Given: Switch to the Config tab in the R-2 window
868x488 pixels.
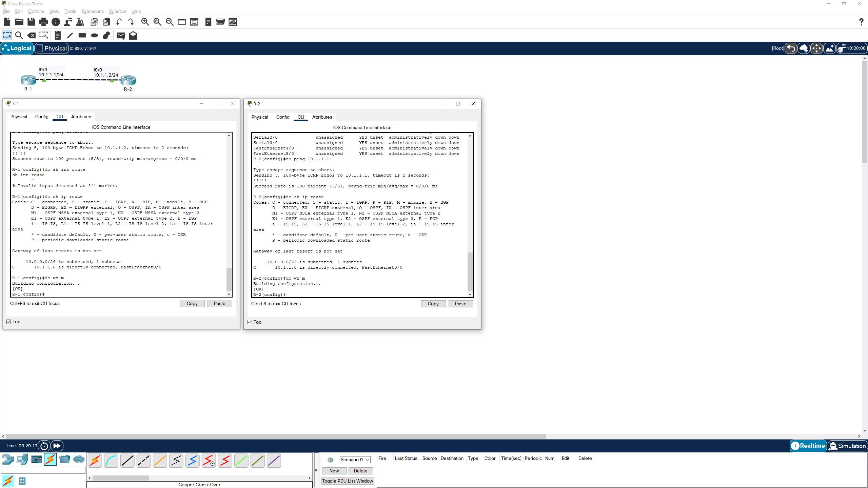Looking at the screenshot, I should [x=282, y=117].
